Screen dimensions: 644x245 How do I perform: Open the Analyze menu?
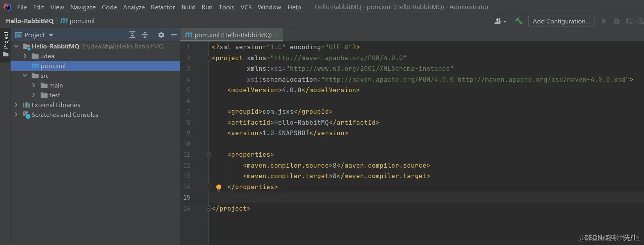tap(134, 7)
